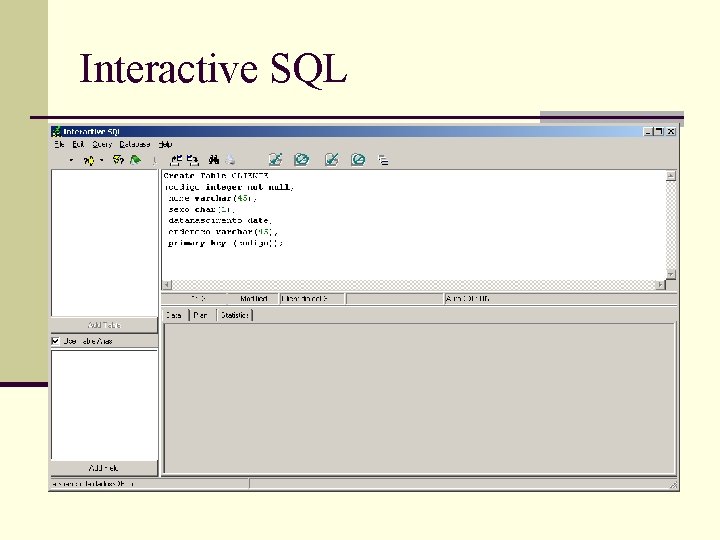The width and height of the screenshot is (720, 540).
Task: Click the second teal checkmark commit icon
Action: 332,159
